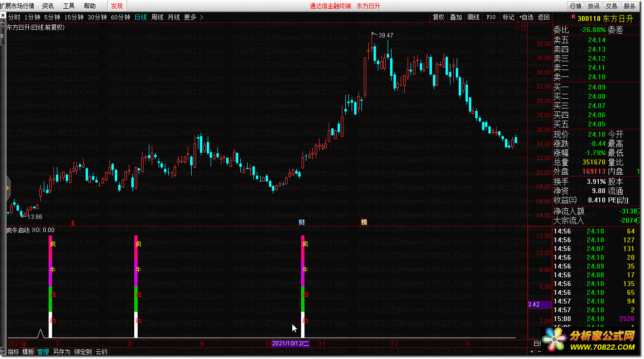Select the 分时 period
Image resolution: width=644 pixels, height=359 pixels.
tap(14, 17)
